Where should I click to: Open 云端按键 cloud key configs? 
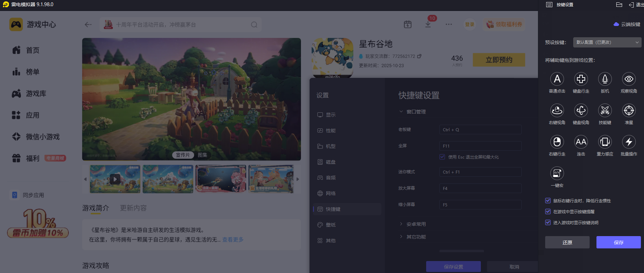(x=627, y=24)
